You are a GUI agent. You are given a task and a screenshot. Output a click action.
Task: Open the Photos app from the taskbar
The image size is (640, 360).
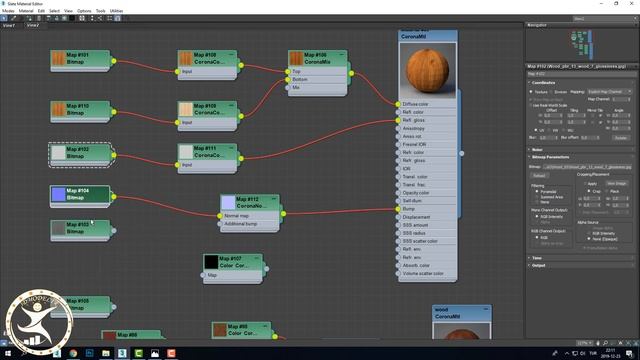point(155,353)
